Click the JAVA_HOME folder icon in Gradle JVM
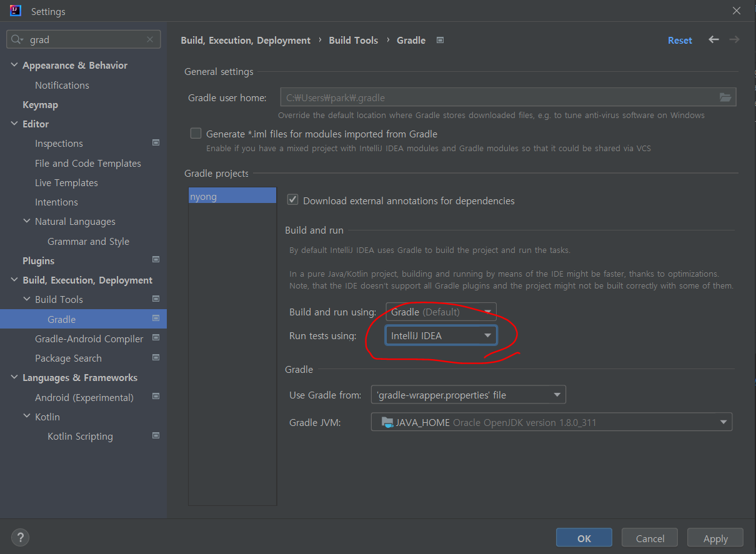Viewport: 756px width, 554px height. [387, 422]
